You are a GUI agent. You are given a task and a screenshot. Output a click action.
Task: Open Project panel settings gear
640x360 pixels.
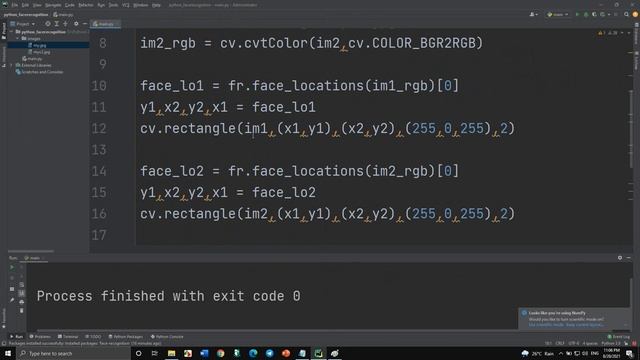76,24
